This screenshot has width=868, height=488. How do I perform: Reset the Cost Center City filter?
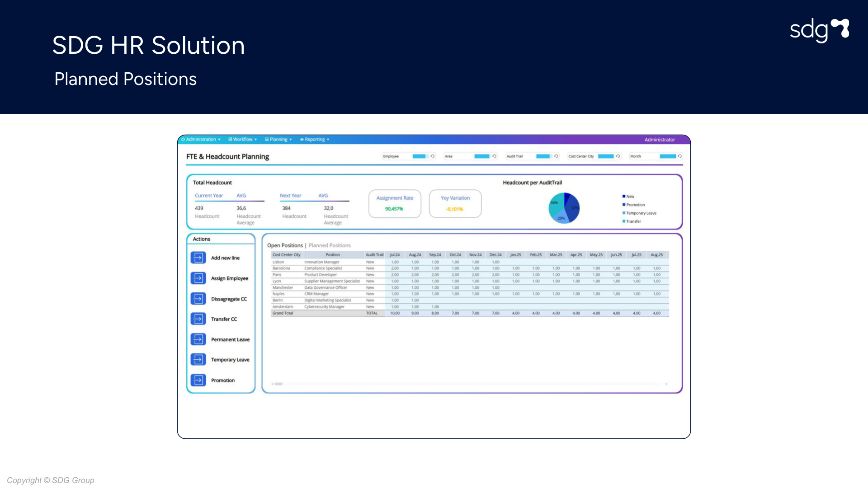pos(618,156)
